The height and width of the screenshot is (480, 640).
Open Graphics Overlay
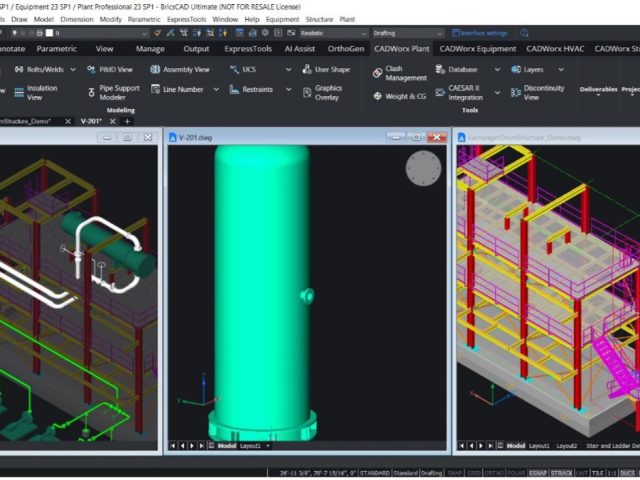pos(323,93)
